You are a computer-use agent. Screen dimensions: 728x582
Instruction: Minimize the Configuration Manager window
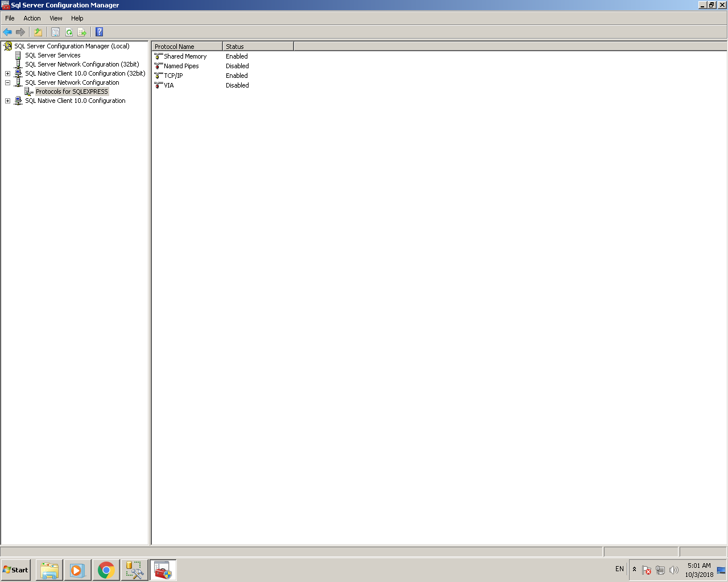tap(702, 5)
